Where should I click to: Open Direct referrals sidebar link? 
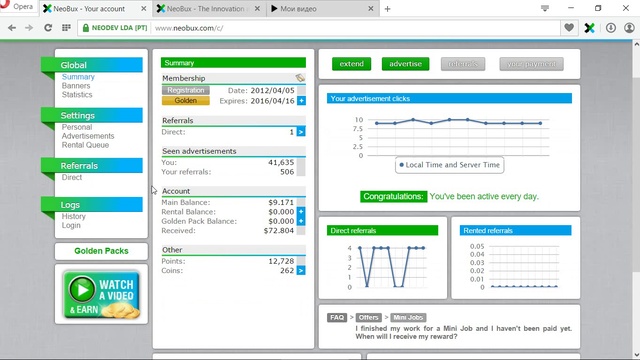(x=72, y=177)
